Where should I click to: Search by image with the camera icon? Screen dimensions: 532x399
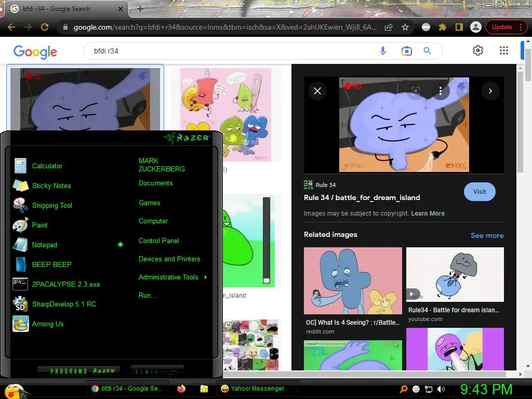pyautogui.click(x=406, y=51)
